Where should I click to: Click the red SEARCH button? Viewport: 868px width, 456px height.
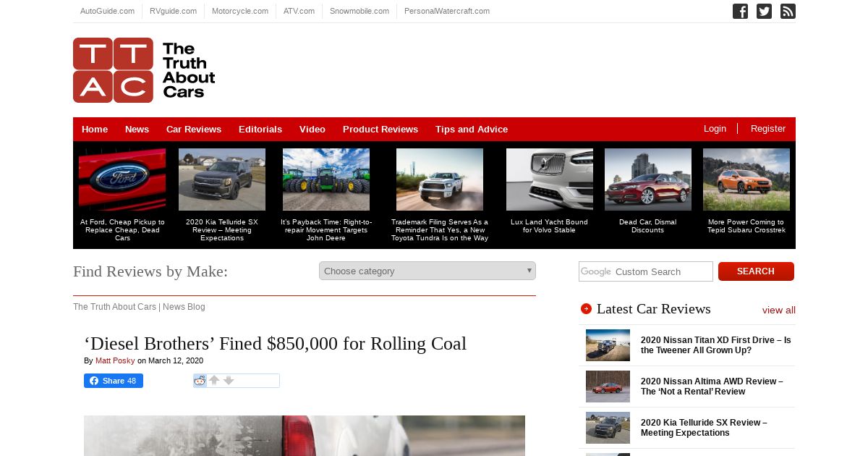[756, 271]
